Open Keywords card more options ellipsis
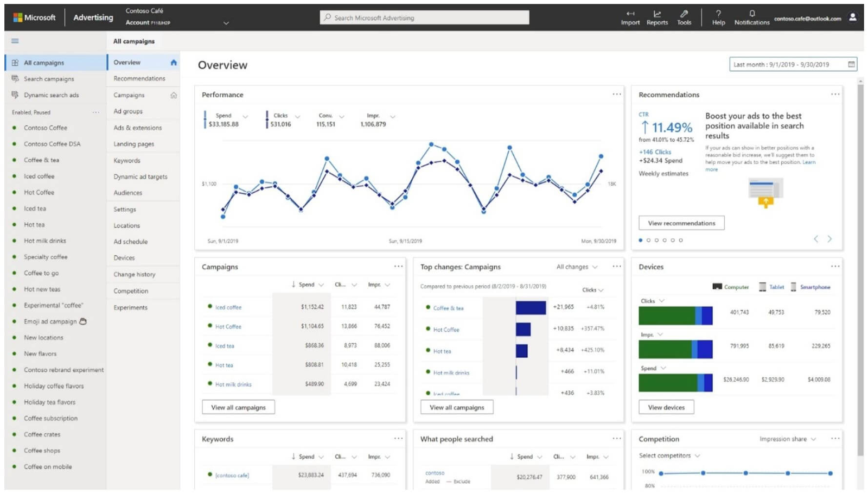 pyautogui.click(x=398, y=438)
